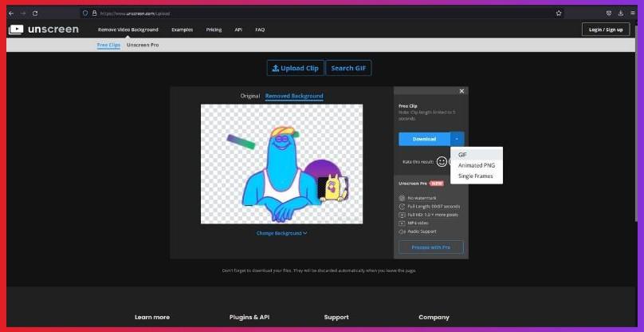This screenshot has height=332, width=644.
Task: Rate result with the smiley face
Action: click(442, 161)
